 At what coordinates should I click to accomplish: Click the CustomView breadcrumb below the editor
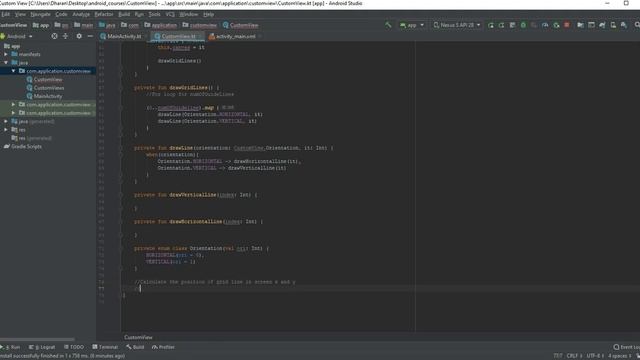click(x=138, y=337)
